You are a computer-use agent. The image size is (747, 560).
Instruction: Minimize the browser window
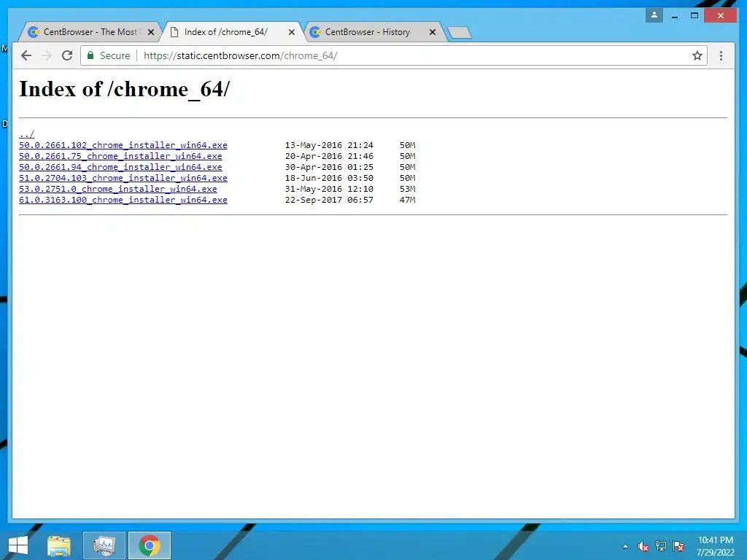pos(675,16)
